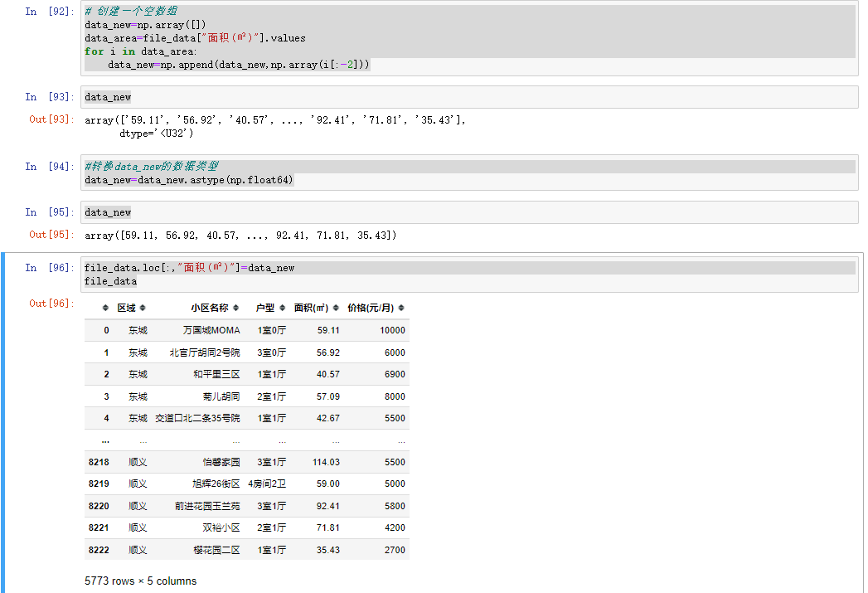Click the Out[95] float array output text
This screenshot has width=868, height=593.
coord(240,236)
